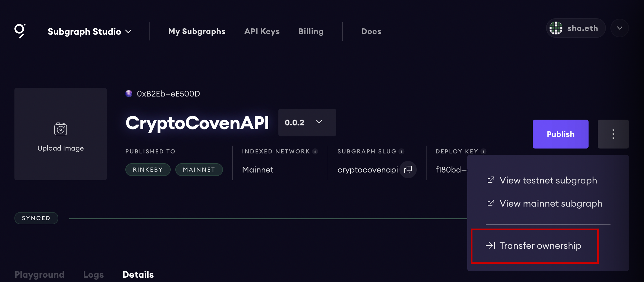644x282 pixels.
Task: Toggle the three-dot more options menu
Action: 613,134
